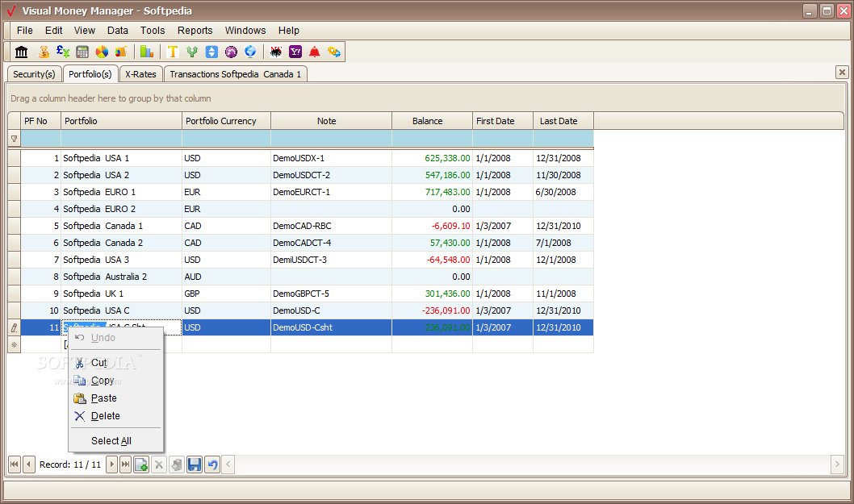This screenshot has width=854, height=504.
Task: Open the Reports menu
Action: 195,31
